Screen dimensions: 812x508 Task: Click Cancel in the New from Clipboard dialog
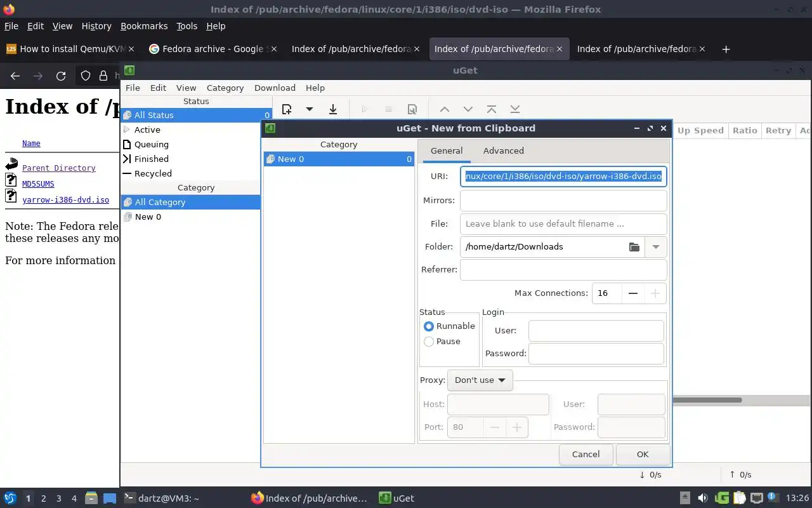tap(586, 454)
